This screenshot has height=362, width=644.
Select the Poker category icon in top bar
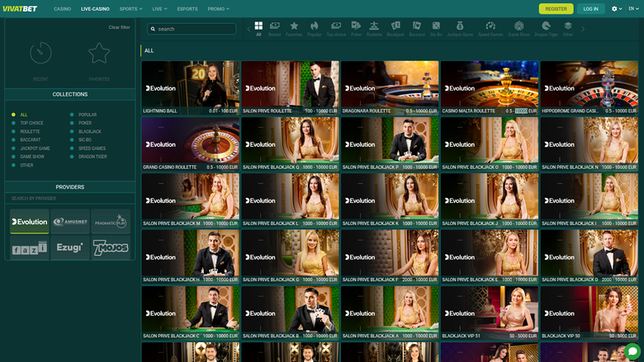pos(356,29)
